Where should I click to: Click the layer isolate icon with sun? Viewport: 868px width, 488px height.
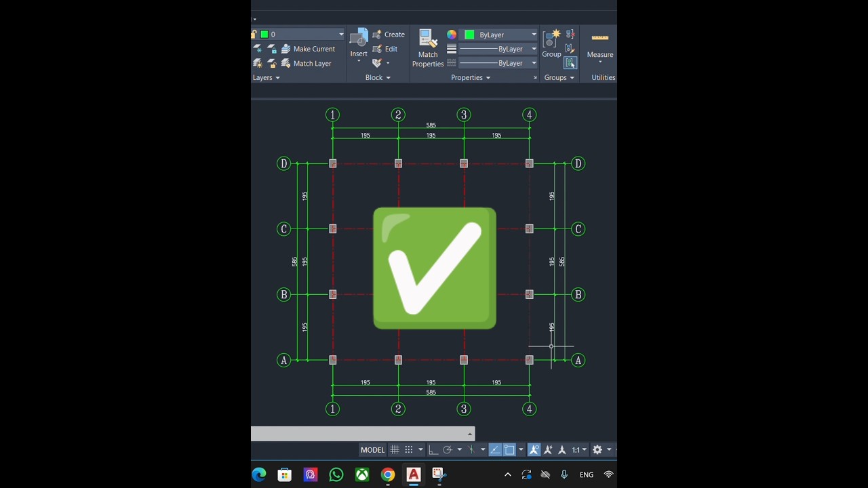(x=258, y=63)
